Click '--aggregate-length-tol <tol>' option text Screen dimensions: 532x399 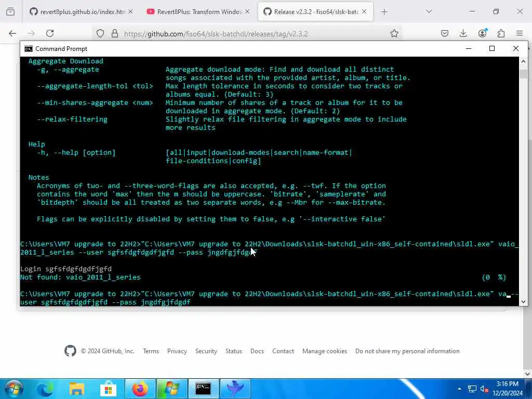click(95, 86)
